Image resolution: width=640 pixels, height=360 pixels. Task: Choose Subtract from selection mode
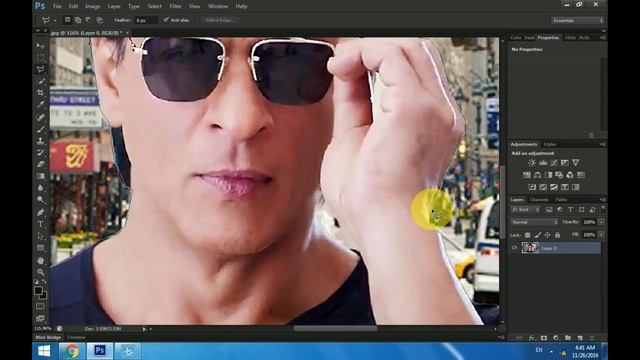(89, 20)
